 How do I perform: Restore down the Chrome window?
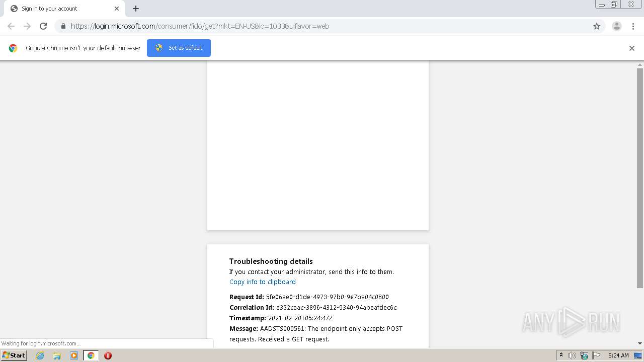click(x=614, y=5)
